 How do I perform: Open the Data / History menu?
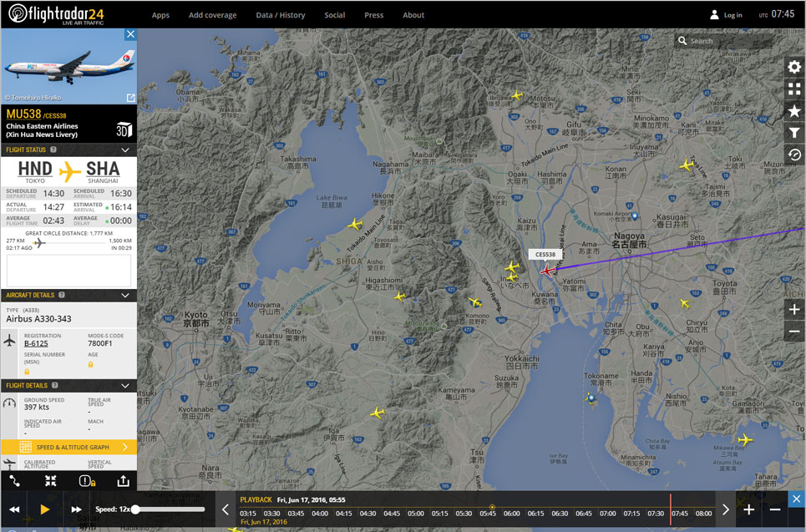[281, 15]
